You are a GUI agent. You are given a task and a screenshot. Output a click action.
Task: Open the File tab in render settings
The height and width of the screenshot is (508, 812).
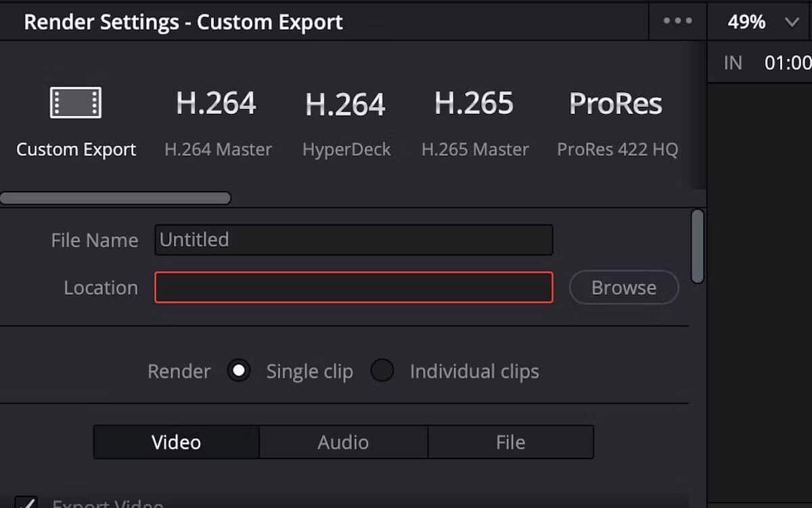pos(511,442)
